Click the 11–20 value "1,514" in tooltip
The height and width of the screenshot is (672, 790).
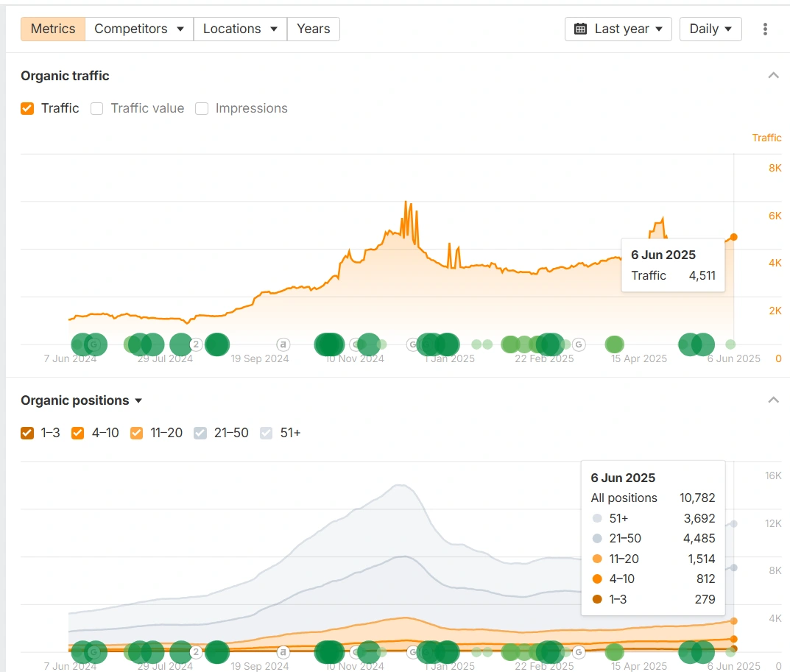tap(702, 559)
